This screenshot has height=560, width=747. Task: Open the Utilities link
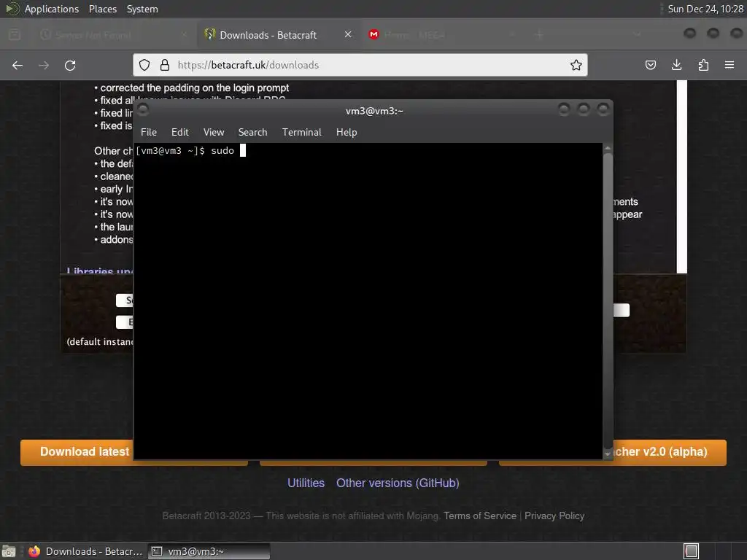[306, 483]
